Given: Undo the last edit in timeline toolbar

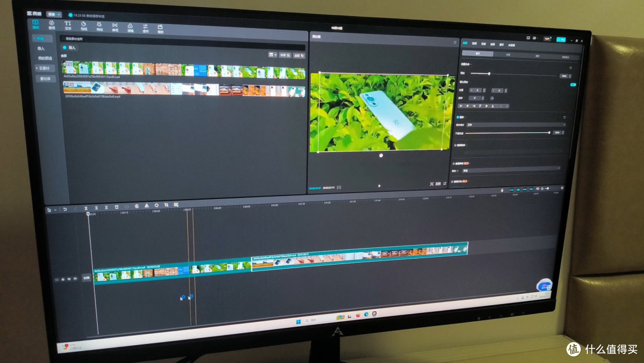Looking at the screenshot, I should tap(65, 209).
